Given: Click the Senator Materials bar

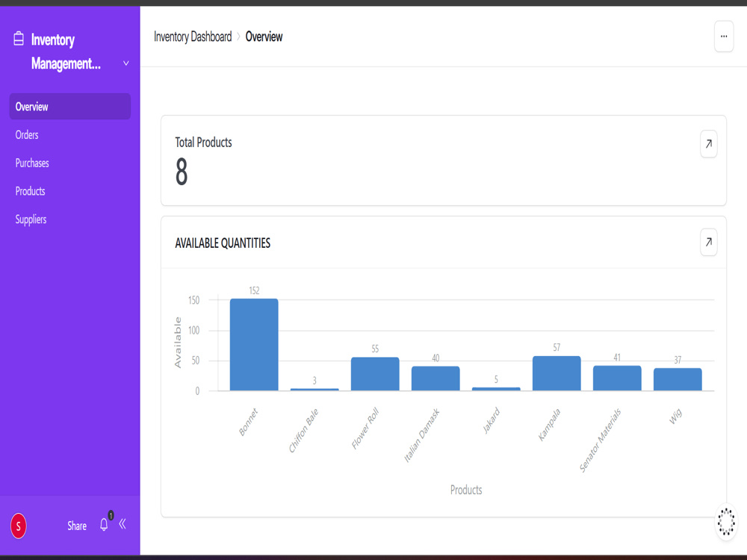Looking at the screenshot, I should pos(617,378).
